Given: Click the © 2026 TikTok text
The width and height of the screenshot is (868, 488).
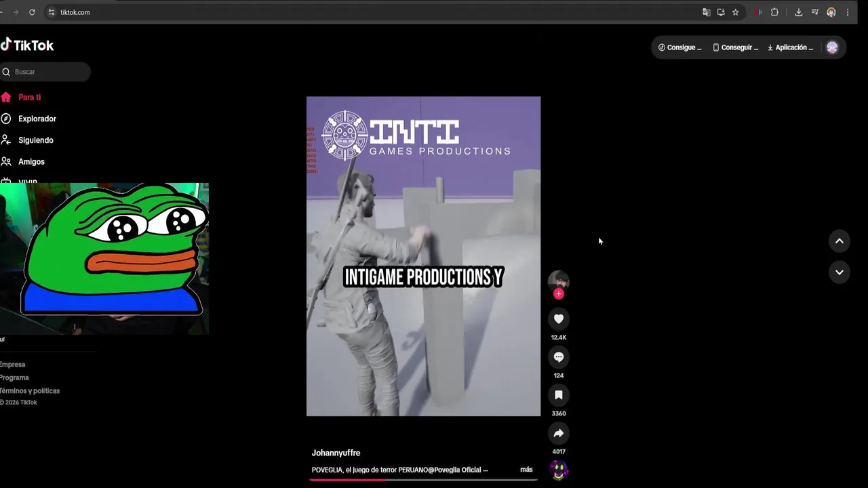Looking at the screenshot, I should tap(18, 403).
